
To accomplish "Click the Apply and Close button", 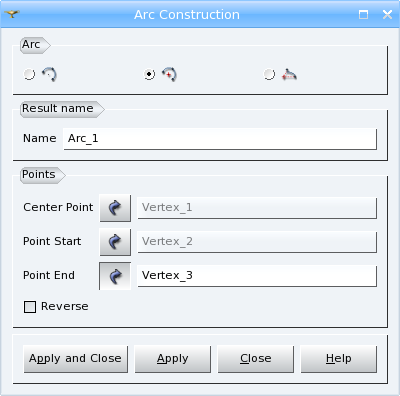I will (x=76, y=359).
